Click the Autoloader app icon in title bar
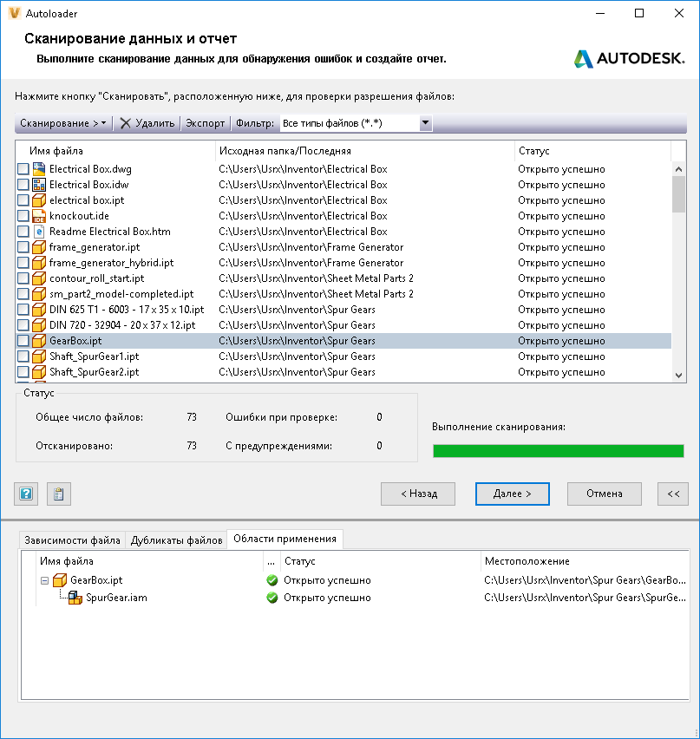The height and width of the screenshot is (739, 700). point(14,13)
